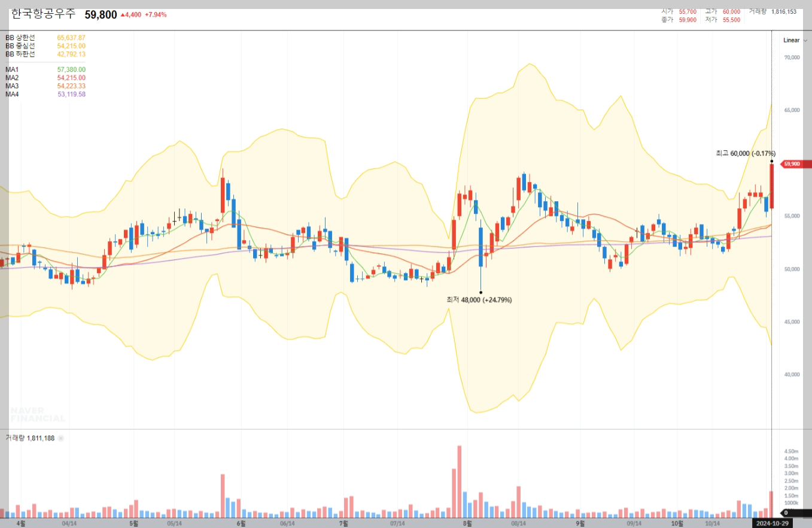
Task: Click the tallest red volume bar before 8월
Action: pos(460,481)
